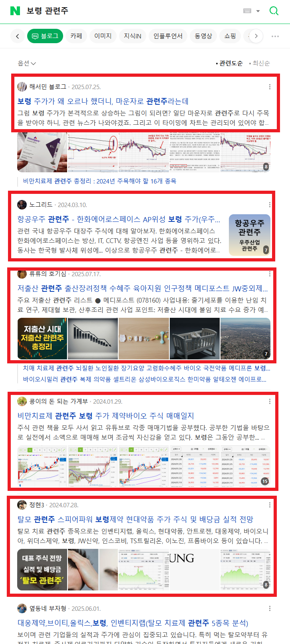Open the on-screen keyboard icon
The width and height of the screenshot is (290, 644).
tap(247, 11)
